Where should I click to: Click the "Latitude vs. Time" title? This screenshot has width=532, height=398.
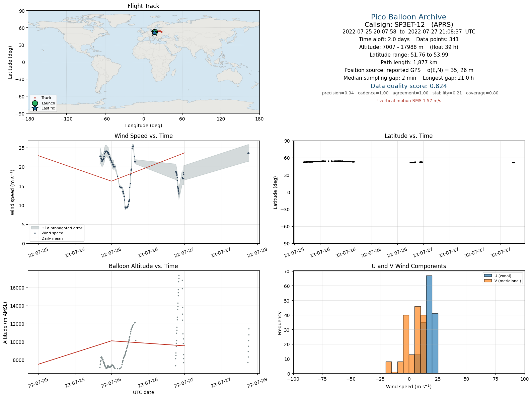coord(408,136)
